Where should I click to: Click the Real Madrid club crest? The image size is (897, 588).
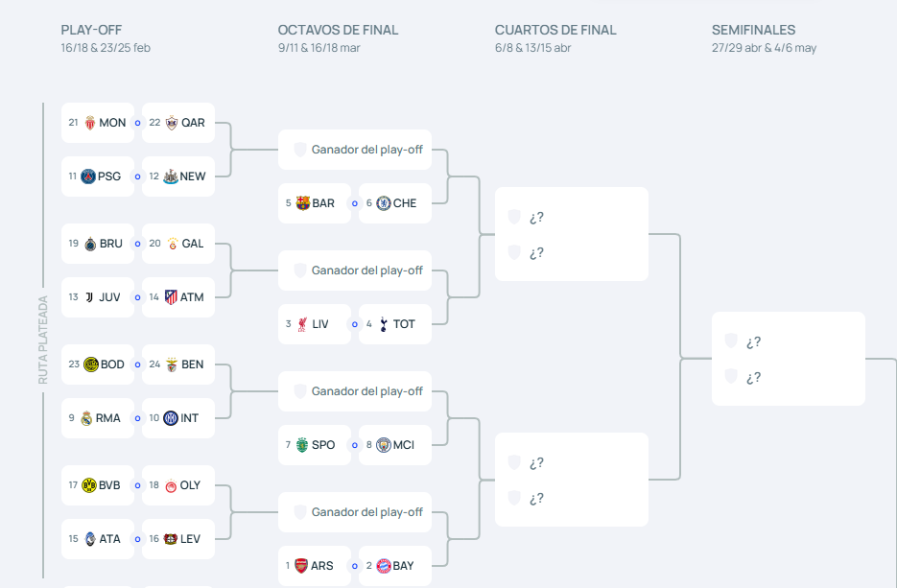coord(86,418)
